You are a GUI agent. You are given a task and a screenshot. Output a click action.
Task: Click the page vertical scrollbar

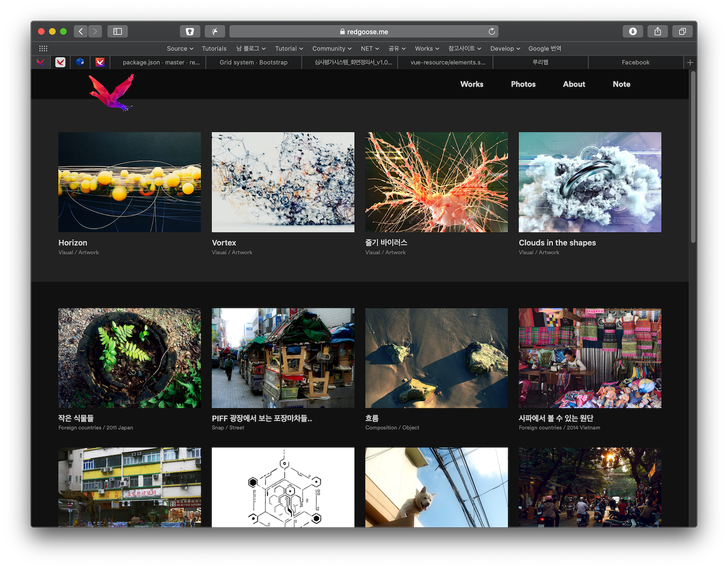point(693,158)
